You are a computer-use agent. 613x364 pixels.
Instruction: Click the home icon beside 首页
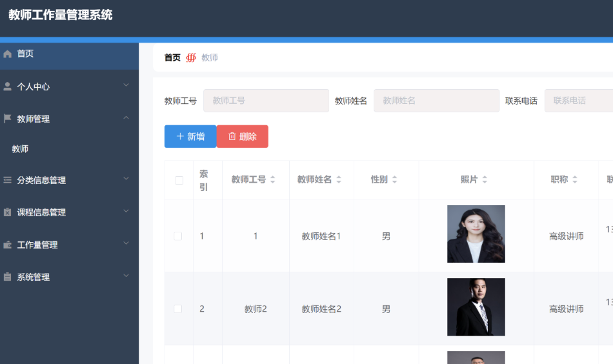click(8, 54)
